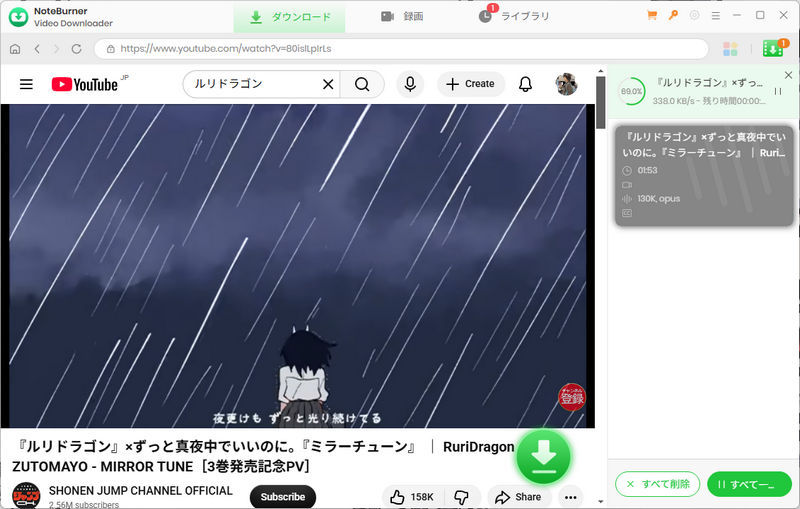The image size is (800, 509).
Task: Click the red 登録 channel watermark
Action: pyautogui.click(x=572, y=397)
